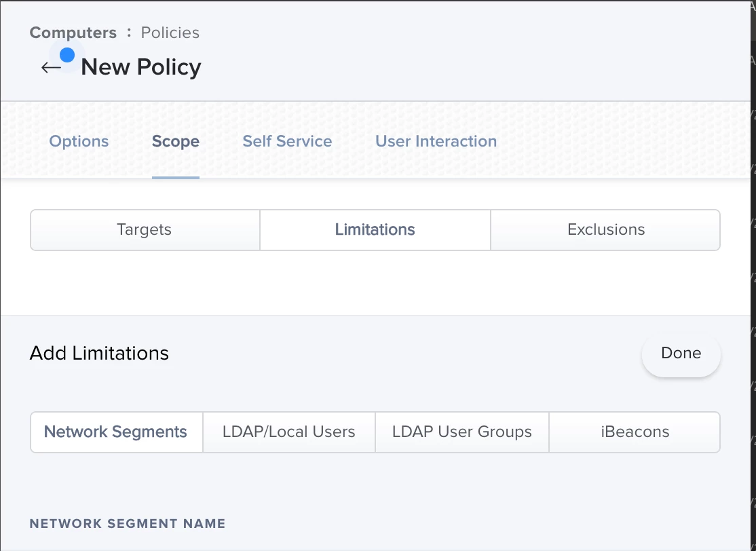Select the Limitations scope segment

pos(375,229)
